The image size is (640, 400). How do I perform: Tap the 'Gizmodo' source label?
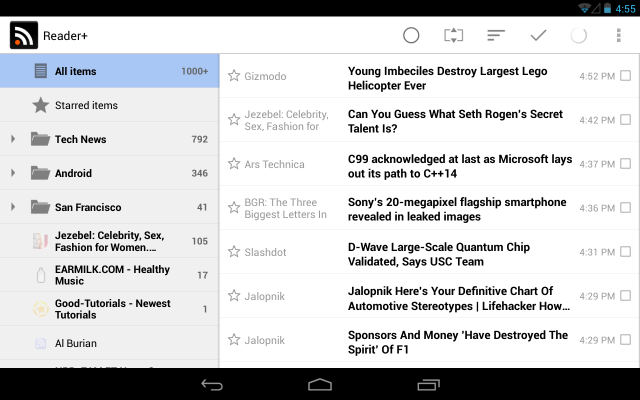265,76
